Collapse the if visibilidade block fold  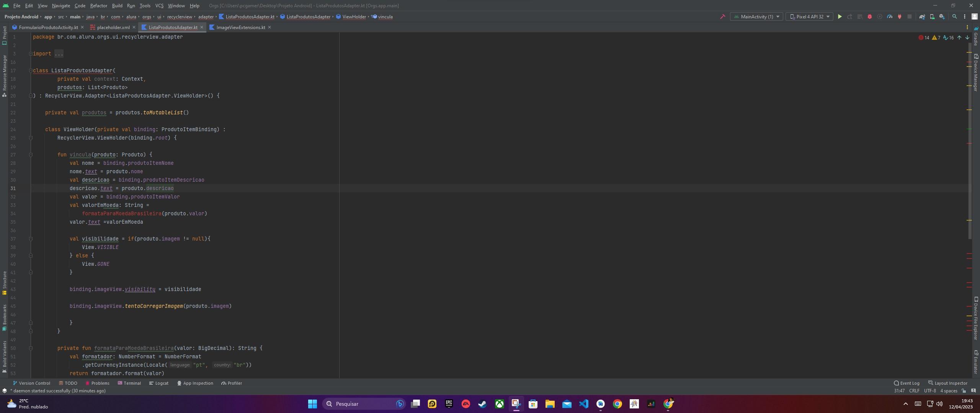coord(31,239)
